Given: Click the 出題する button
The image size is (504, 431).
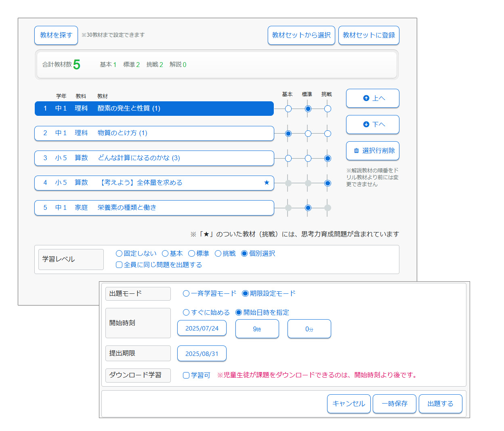Looking at the screenshot, I should [x=440, y=404].
